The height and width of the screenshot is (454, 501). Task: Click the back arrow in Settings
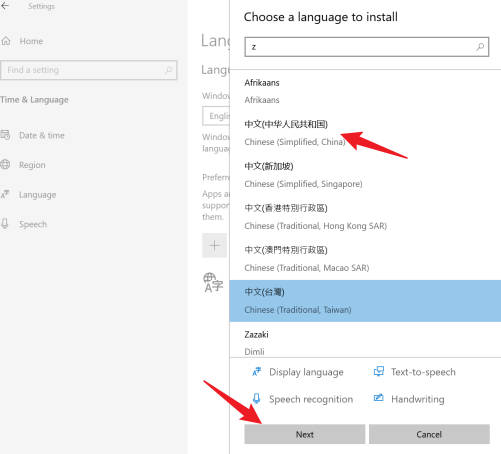click(x=5, y=6)
